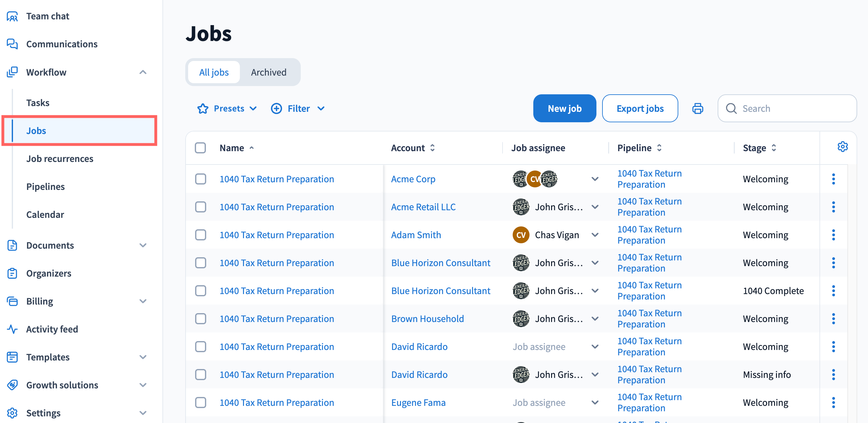Screen dimensions: 868x423
Task: Open table column settings gear
Action: point(842,147)
